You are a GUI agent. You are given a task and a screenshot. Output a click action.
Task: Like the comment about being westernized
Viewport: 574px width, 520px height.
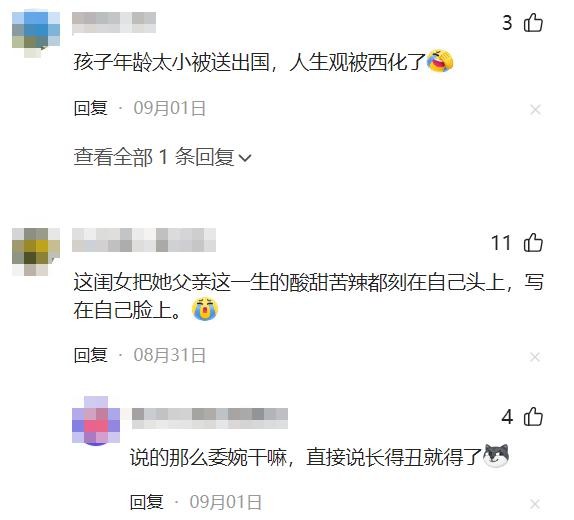coord(533,23)
